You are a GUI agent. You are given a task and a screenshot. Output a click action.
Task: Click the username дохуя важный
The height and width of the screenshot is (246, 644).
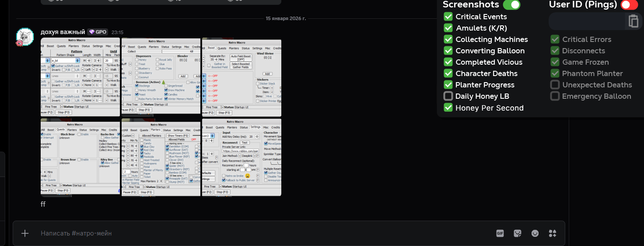(63, 32)
